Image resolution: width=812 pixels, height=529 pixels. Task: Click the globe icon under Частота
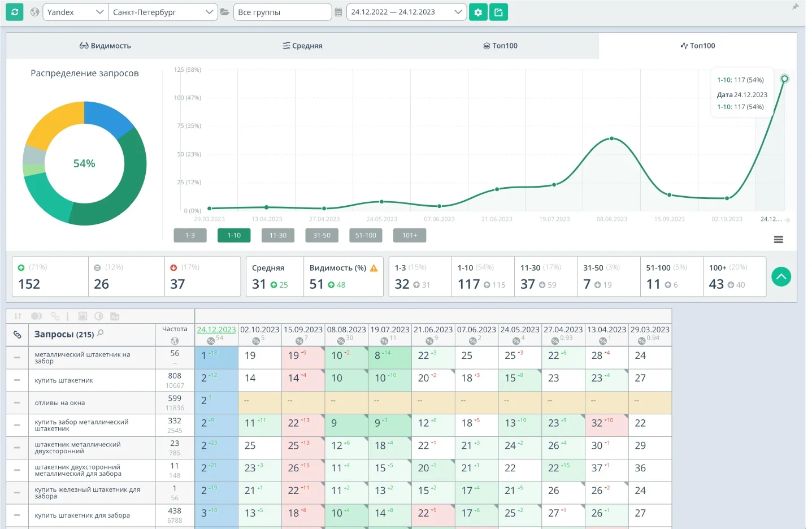coord(175,341)
